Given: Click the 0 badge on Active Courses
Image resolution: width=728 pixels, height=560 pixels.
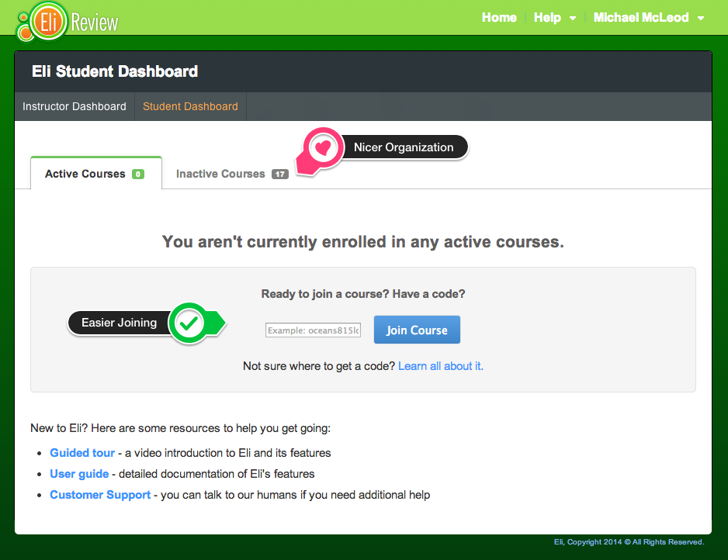Looking at the screenshot, I should (138, 174).
